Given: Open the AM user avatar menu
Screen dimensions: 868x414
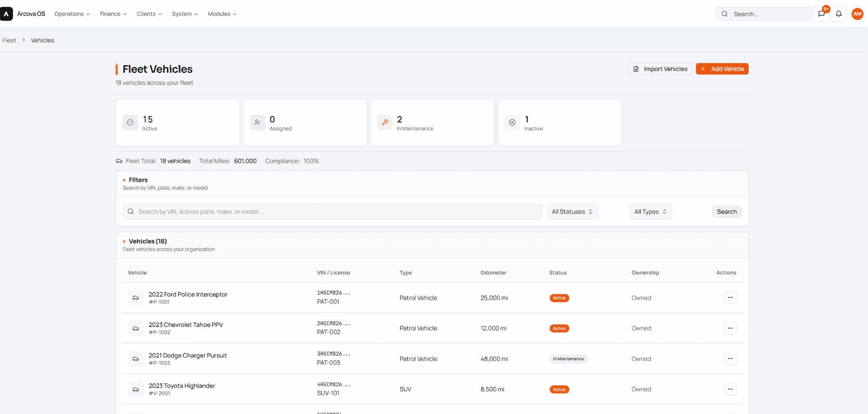Looking at the screenshot, I should (857, 14).
